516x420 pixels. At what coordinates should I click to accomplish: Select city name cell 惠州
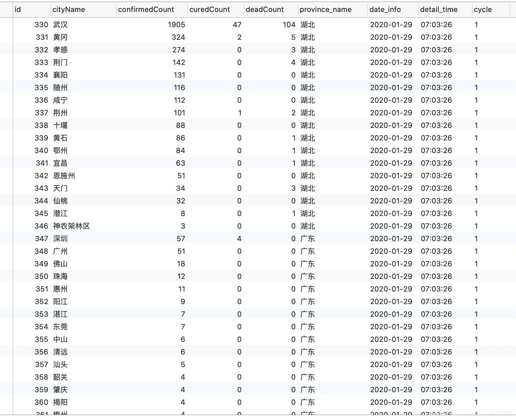point(60,289)
